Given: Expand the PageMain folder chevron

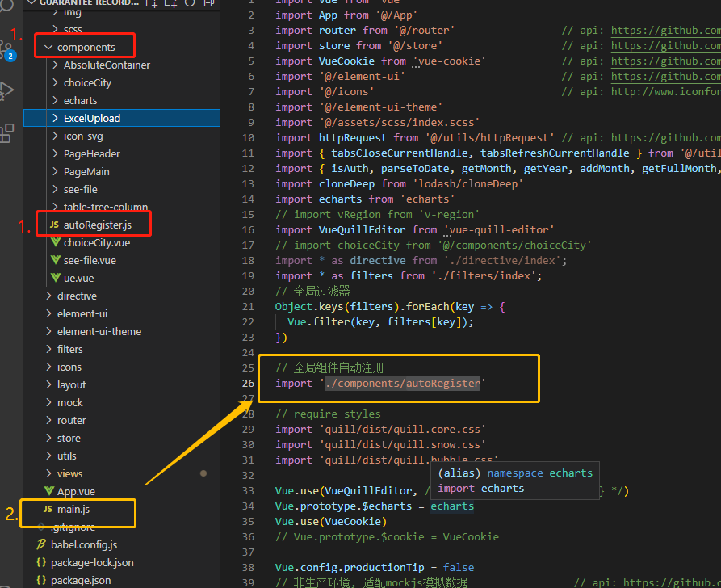Looking at the screenshot, I should tap(55, 171).
